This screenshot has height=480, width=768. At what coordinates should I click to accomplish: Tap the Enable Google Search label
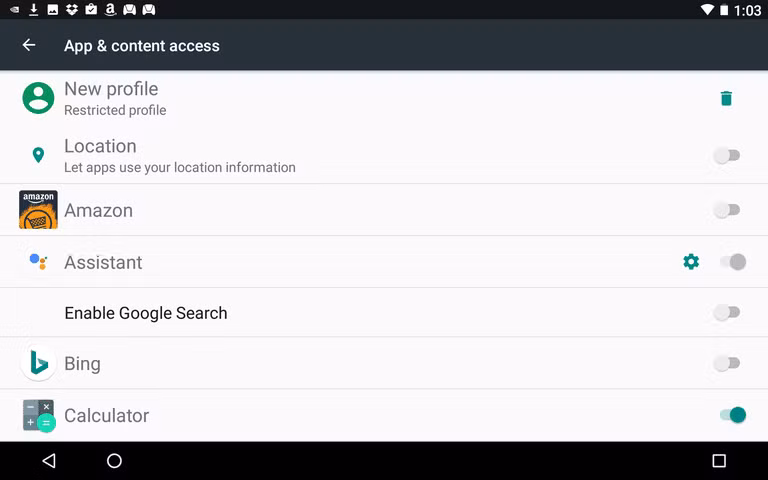coord(146,313)
